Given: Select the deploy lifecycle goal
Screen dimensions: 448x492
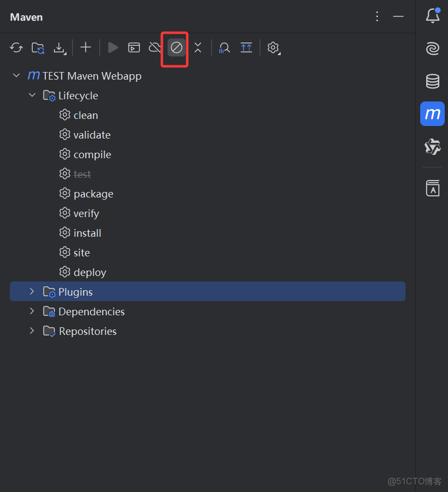Looking at the screenshot, I should pyautogui.click(x=90, y=272).
